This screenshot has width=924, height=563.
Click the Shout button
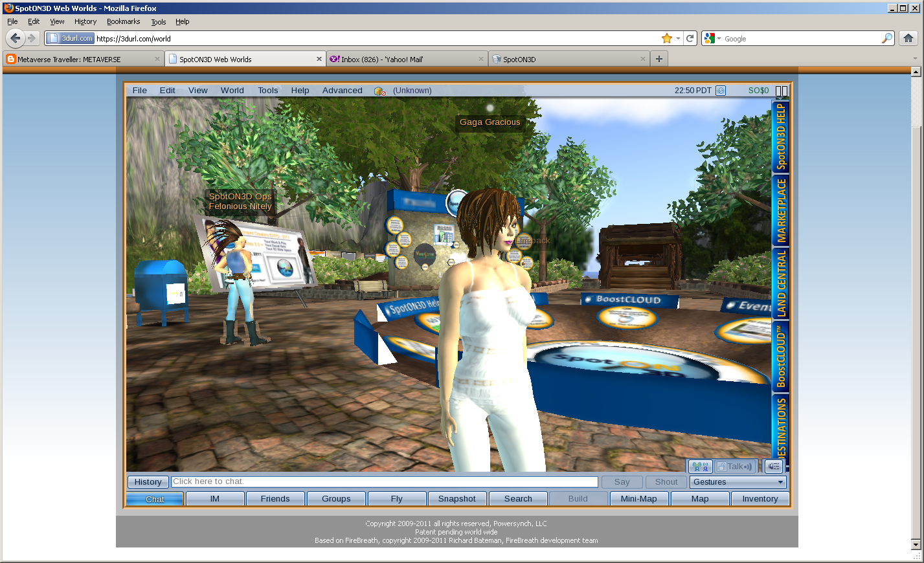[x=666, y=482]
